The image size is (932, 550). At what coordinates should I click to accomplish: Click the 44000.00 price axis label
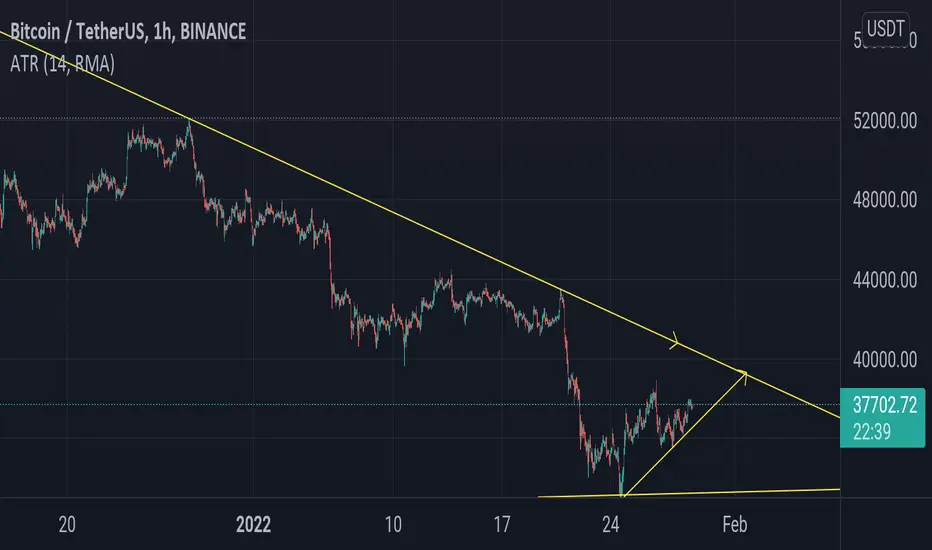coord(884,280)
